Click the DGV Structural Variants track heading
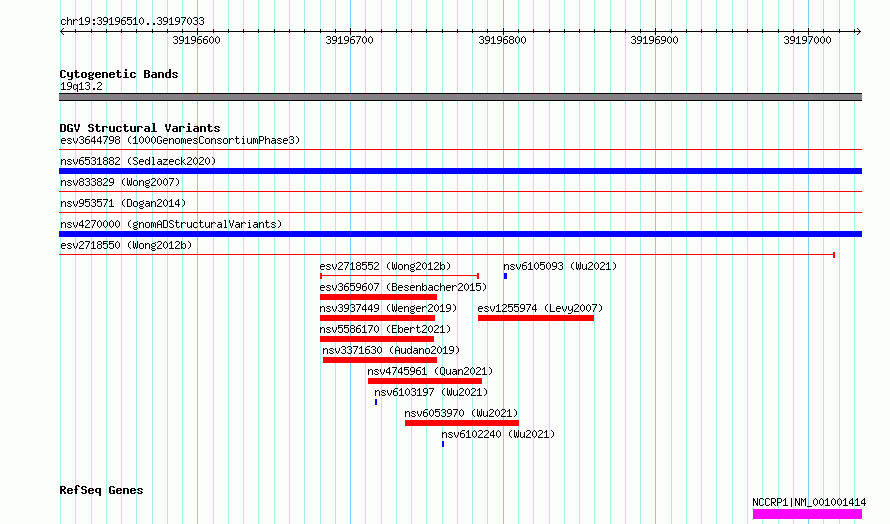 (x=140, y=128)
